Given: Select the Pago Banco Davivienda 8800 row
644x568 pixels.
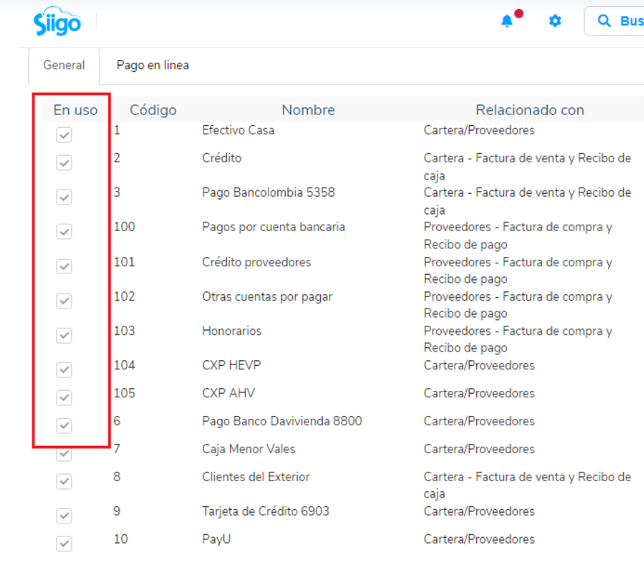Looking at the screenshot, I should point(281,421).
